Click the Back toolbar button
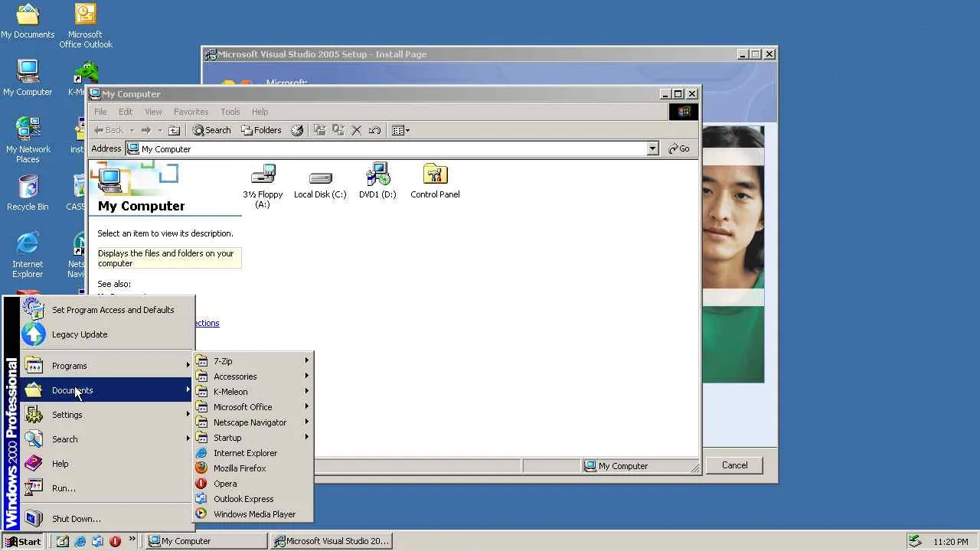 click(x=109, y=130)
